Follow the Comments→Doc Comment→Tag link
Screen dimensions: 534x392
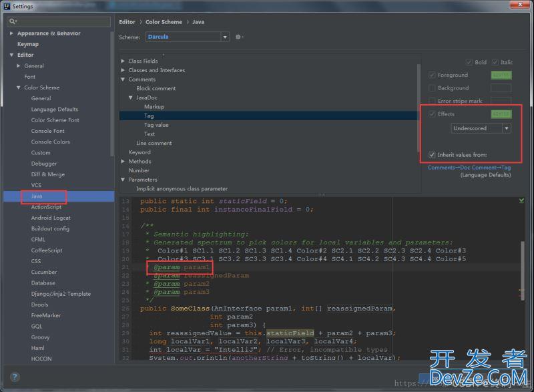point(469,168)
